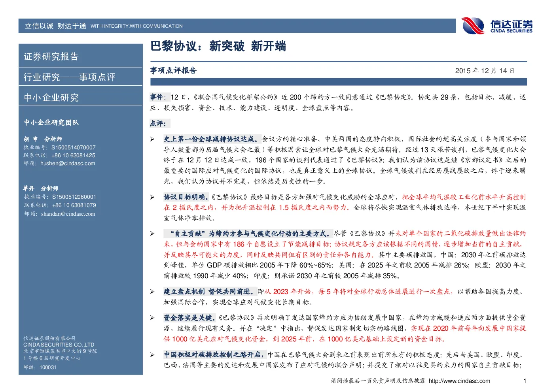This screenshot has width=555, height=392.
Task: Click the date 2015 年 12 月 14 日
Action: [485, 71]
